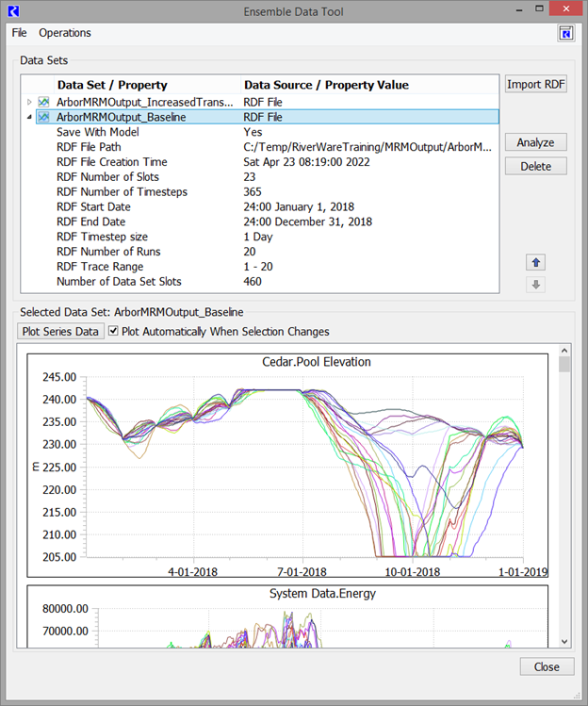
Task: Close the Ensemble Data Tool via Close button
Action: 547,666
